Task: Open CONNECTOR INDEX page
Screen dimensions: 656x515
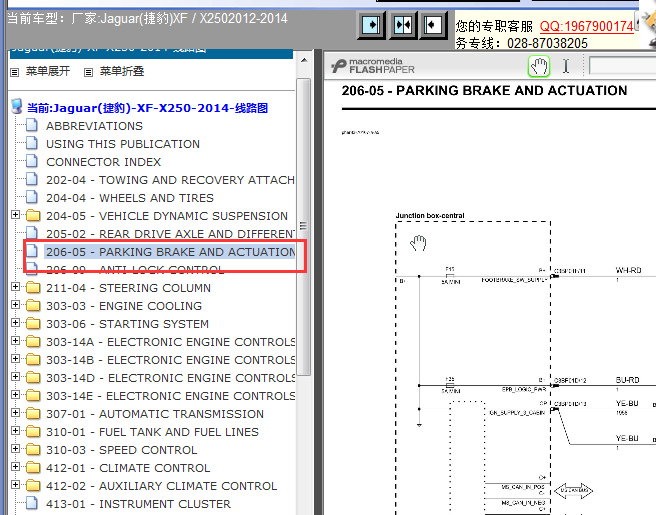Action: [103, 162]
